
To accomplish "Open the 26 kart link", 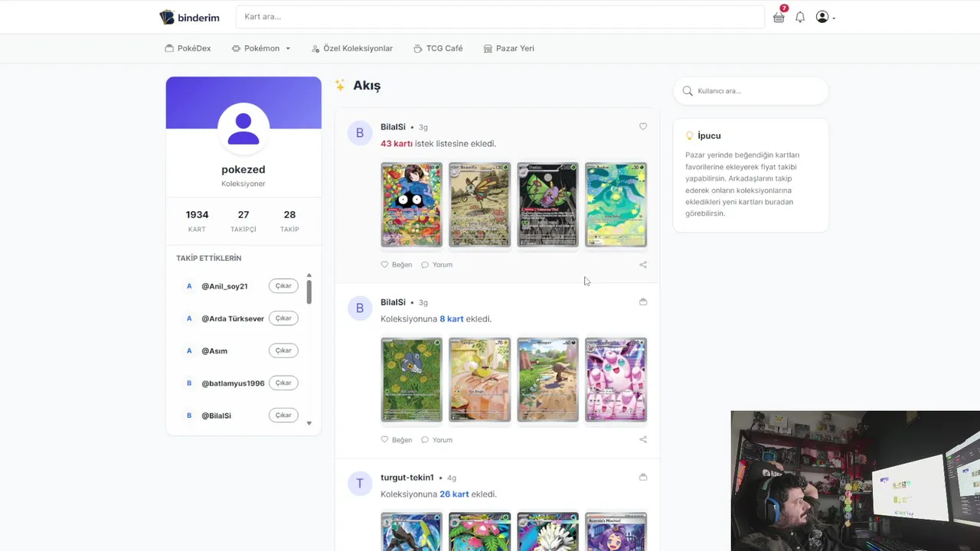I will click(454, 494).
